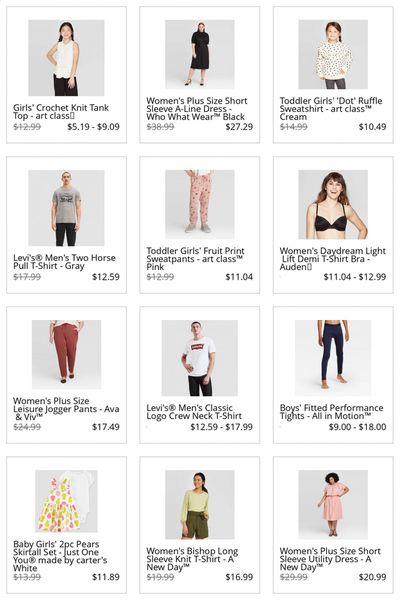Open the Girls' Crochet Knit Tank Top title link
The width and height of the screenshot is (400, 600).
61,112
